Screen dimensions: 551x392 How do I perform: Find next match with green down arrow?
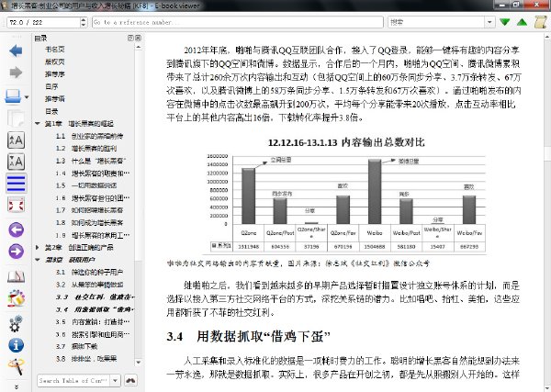pos(505,22)
